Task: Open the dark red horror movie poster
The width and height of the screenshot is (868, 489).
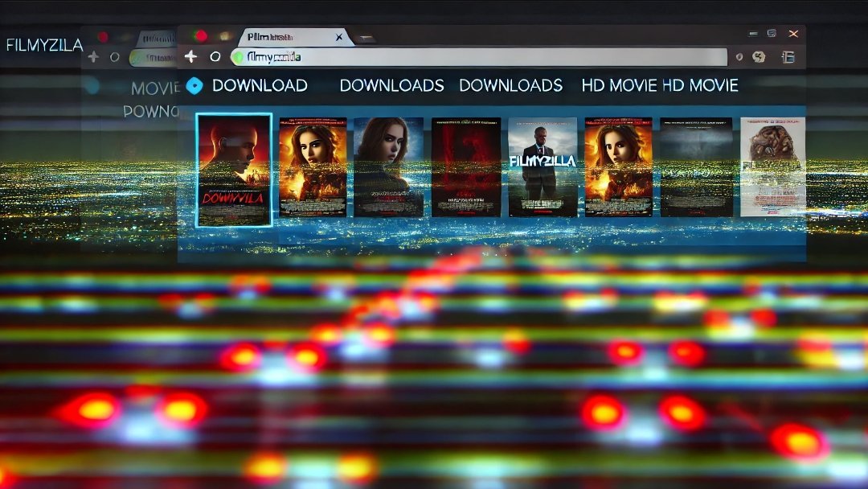Action: coord(466,166)
